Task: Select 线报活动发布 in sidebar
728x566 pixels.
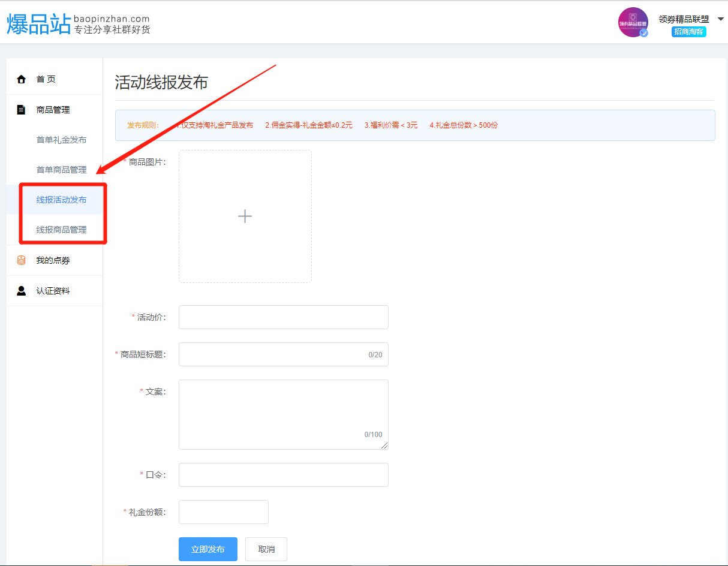Action: [x=61, y=200]
